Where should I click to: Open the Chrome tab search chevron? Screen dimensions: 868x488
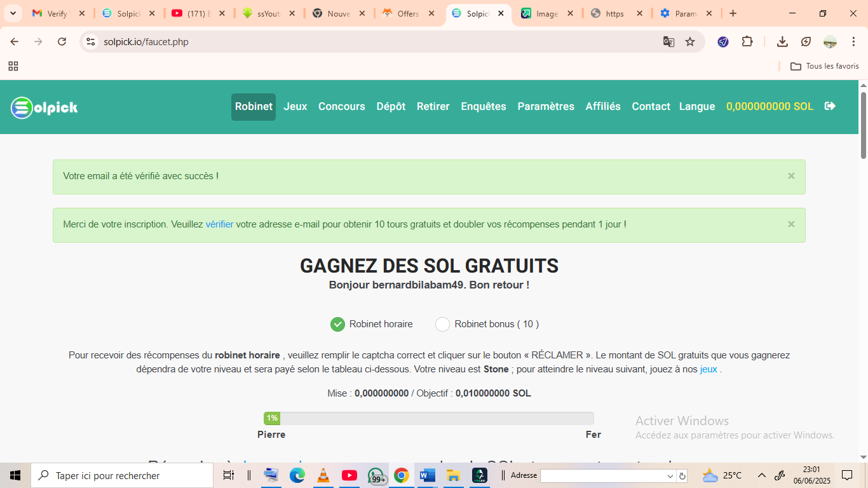pyautogui.click(x=13, y=13)
